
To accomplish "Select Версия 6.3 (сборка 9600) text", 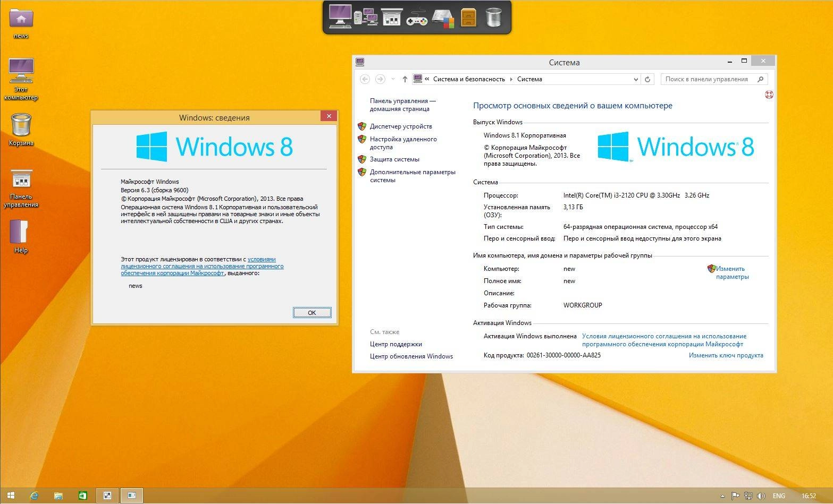I will [155, 190].
